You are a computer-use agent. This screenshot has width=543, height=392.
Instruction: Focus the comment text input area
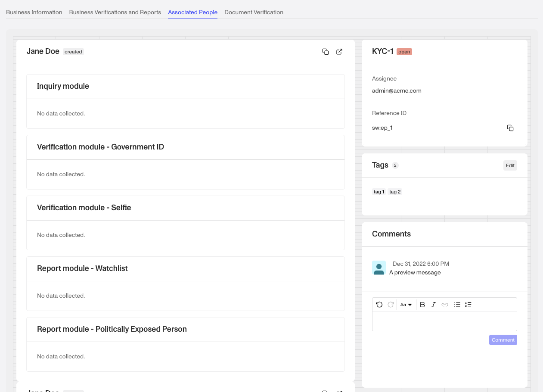[444, 321]
